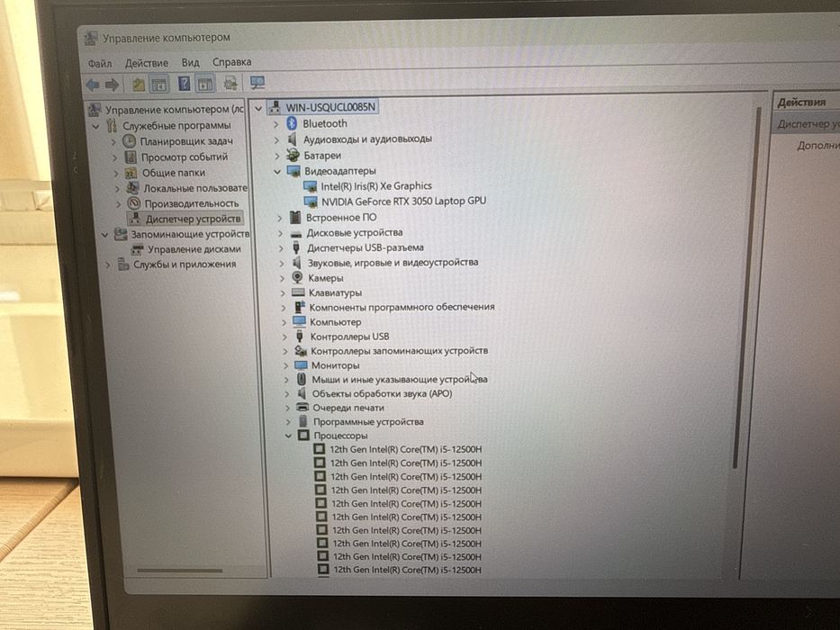Select Компоненты программного обеспечения category

click(x=402, y=307)
